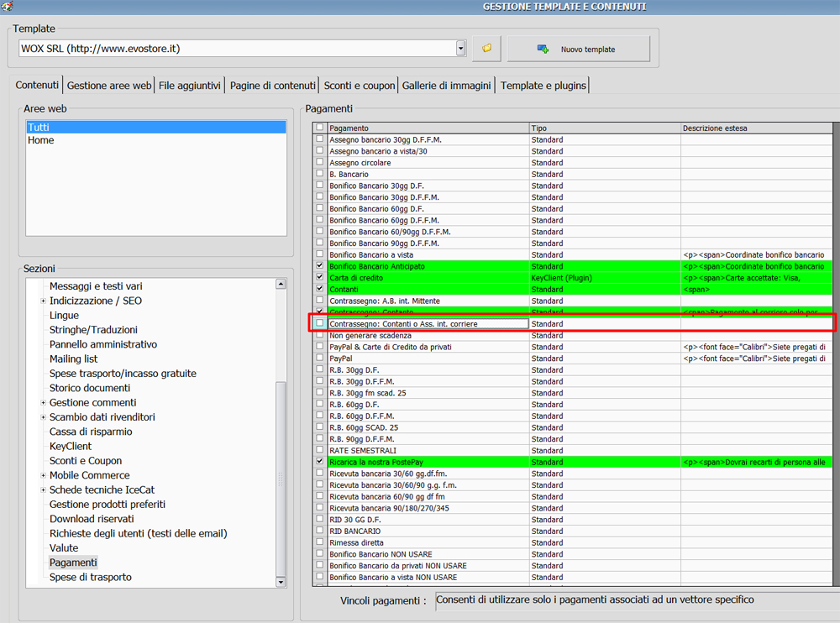
Task: Expand the Schede tecniche IceCat node
Action: [x=43, y=489]
